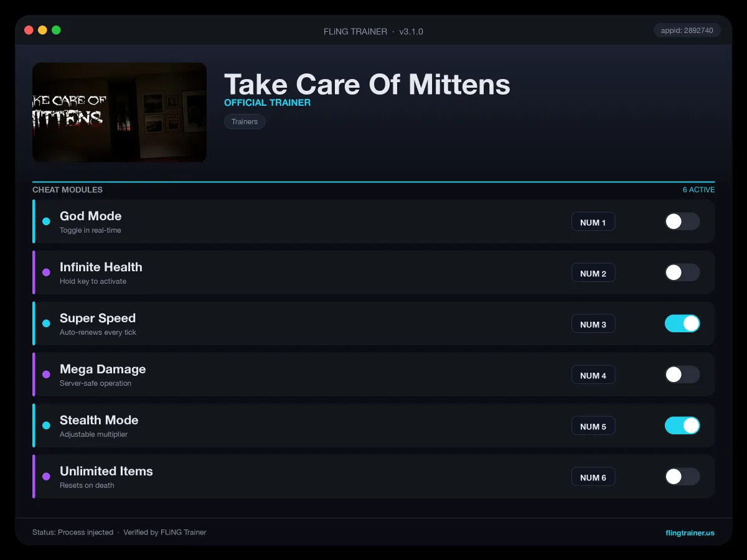Open the Take Care Of Mittens cover thumbnail
The image size is (747, 560).
[120, 112]
